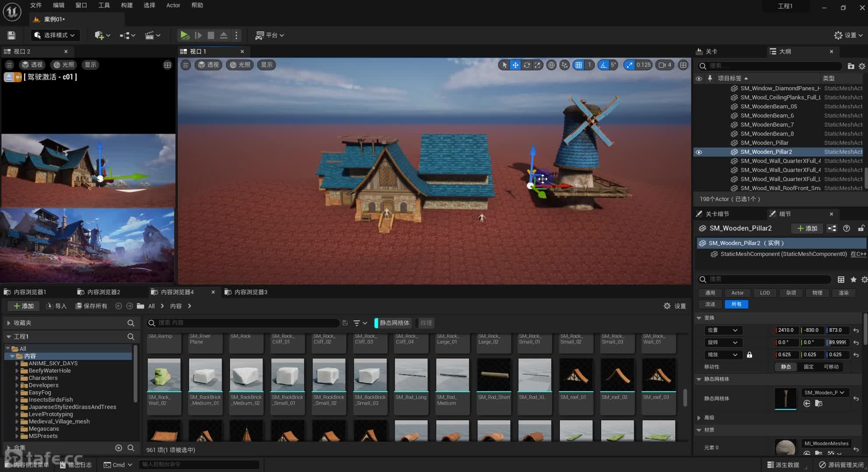Select the 所有 details filter

click(736, 304)
